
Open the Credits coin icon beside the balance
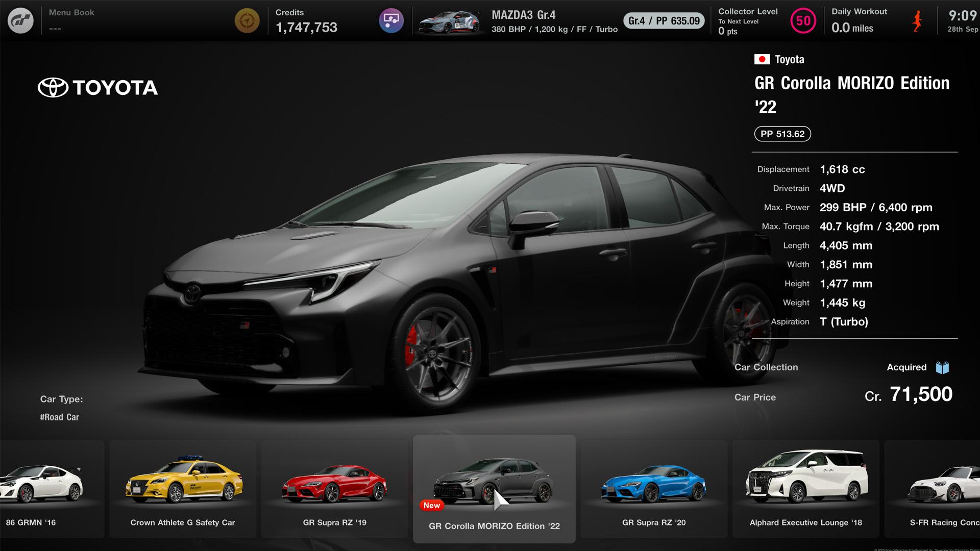tap(248, 21)
